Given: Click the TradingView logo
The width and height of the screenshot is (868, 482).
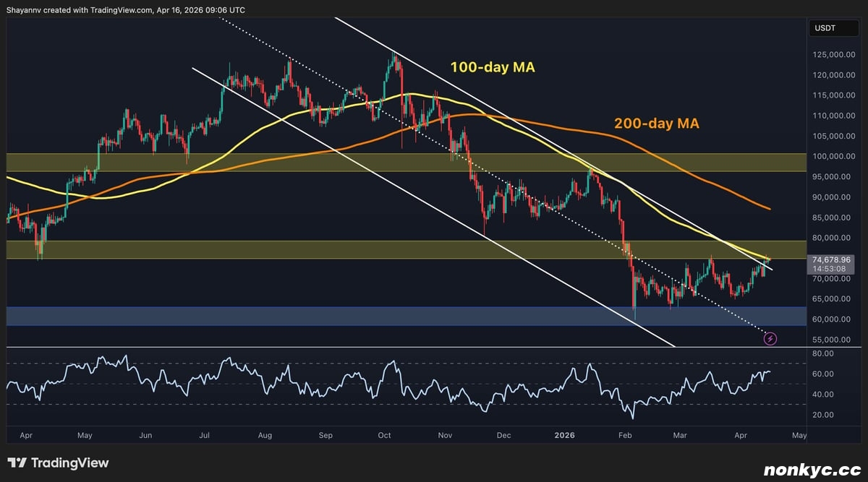Looking at the screenshot, I should [x=58, y=462].
